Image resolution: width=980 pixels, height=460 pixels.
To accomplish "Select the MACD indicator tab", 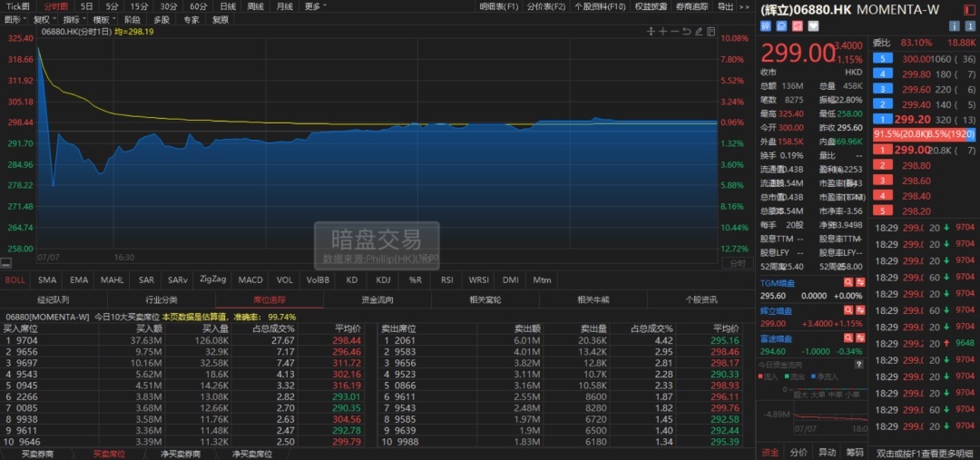I will click(x=250, y=280).
